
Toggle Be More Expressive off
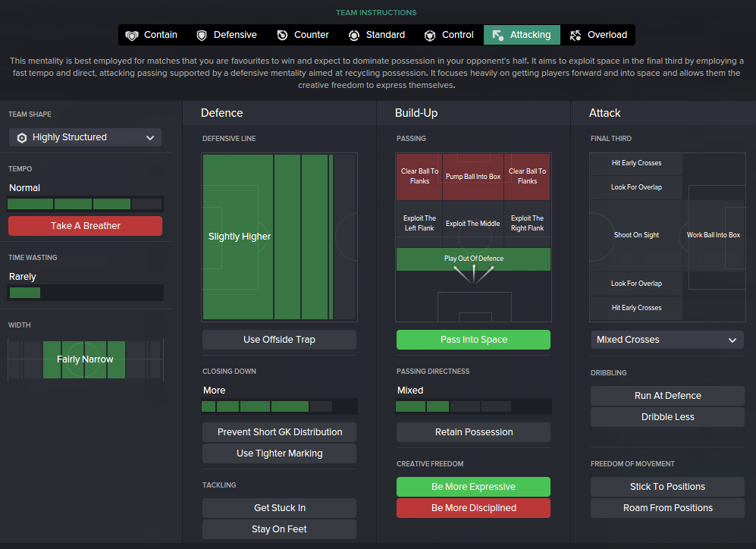tap(473, 486)
